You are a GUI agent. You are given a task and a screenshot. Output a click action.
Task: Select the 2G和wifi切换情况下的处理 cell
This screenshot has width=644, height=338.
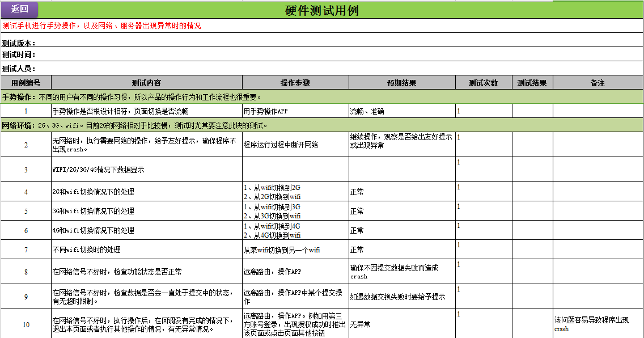[147, 192]
